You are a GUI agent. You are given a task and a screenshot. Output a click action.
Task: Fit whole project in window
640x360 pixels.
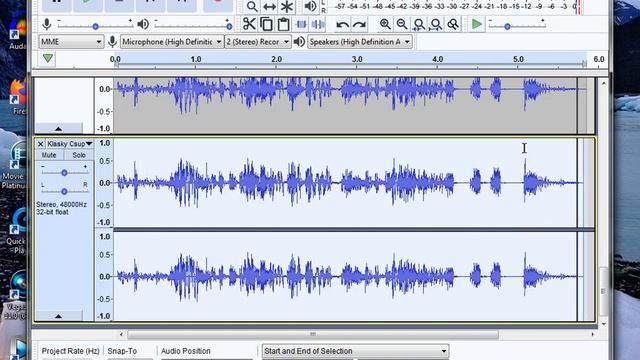pos(436,25)
